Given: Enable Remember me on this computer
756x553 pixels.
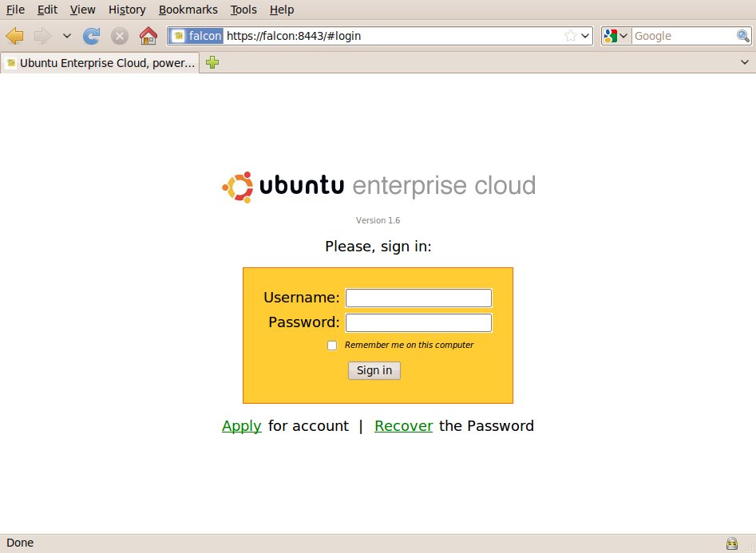Looking at the screenshot, I should (x=332, y=346).
